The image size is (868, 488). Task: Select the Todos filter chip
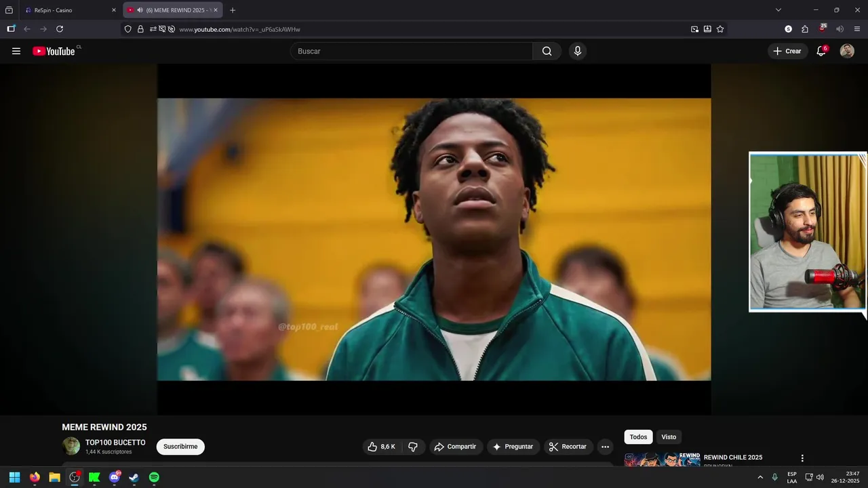coord(638,437)
